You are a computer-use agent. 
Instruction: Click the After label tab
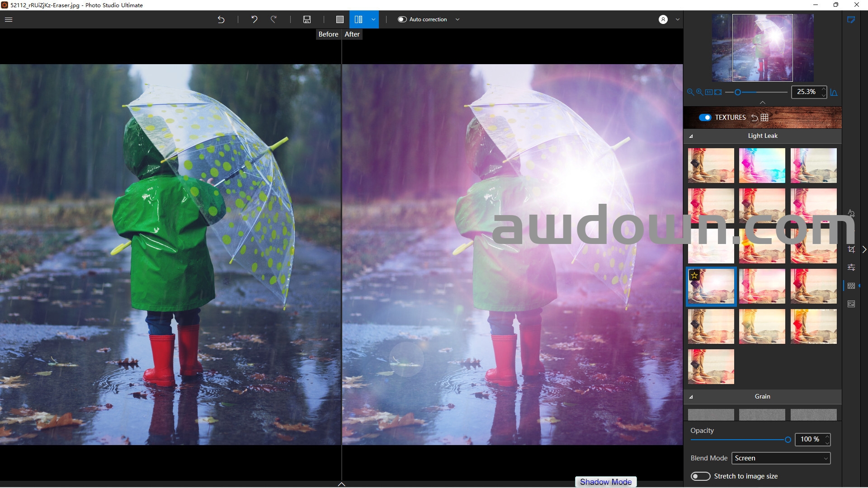point(352,34)
